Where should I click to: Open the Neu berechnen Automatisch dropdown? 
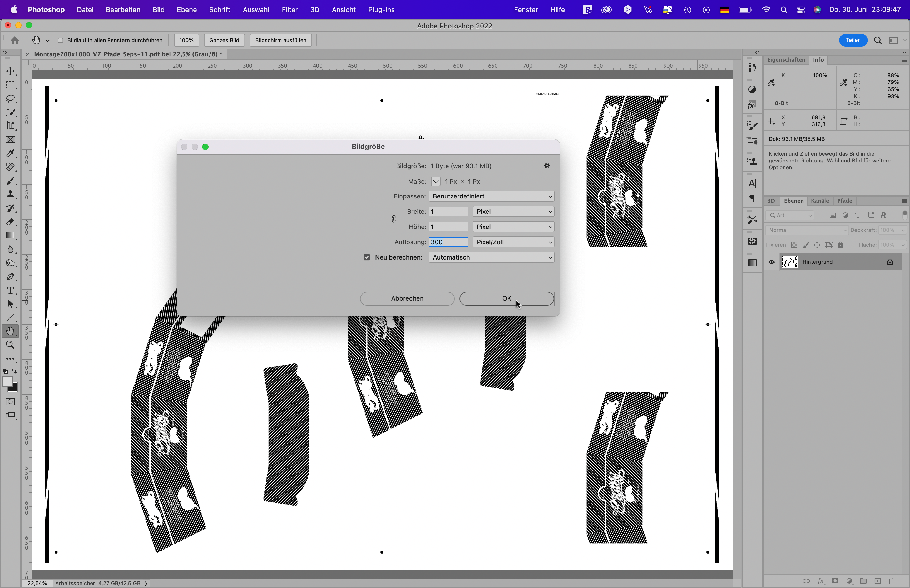(491, 257)
